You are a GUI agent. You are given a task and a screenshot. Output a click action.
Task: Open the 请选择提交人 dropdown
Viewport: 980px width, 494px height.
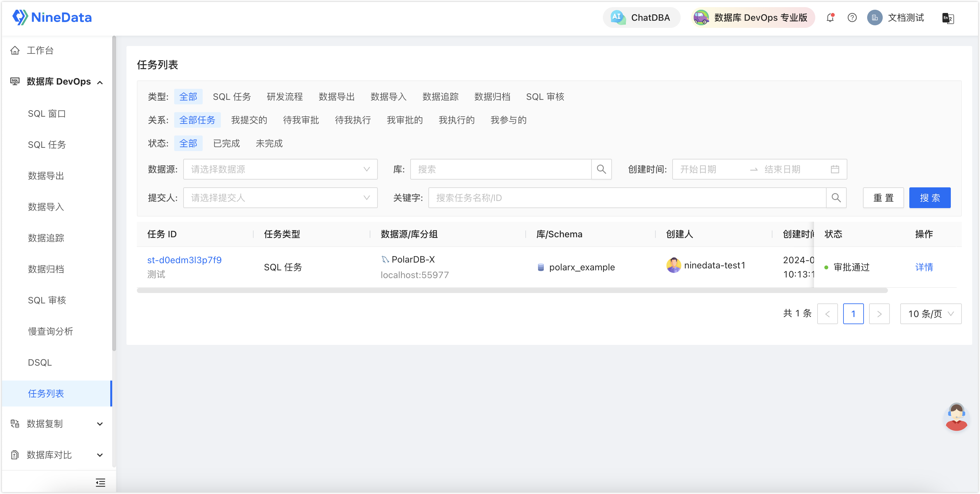click(x=280, y=198)
